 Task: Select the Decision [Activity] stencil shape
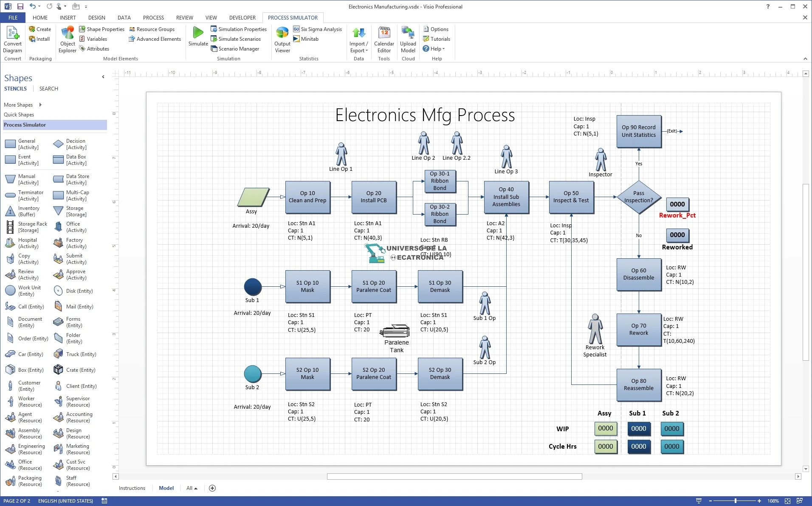tap(70, 144)
